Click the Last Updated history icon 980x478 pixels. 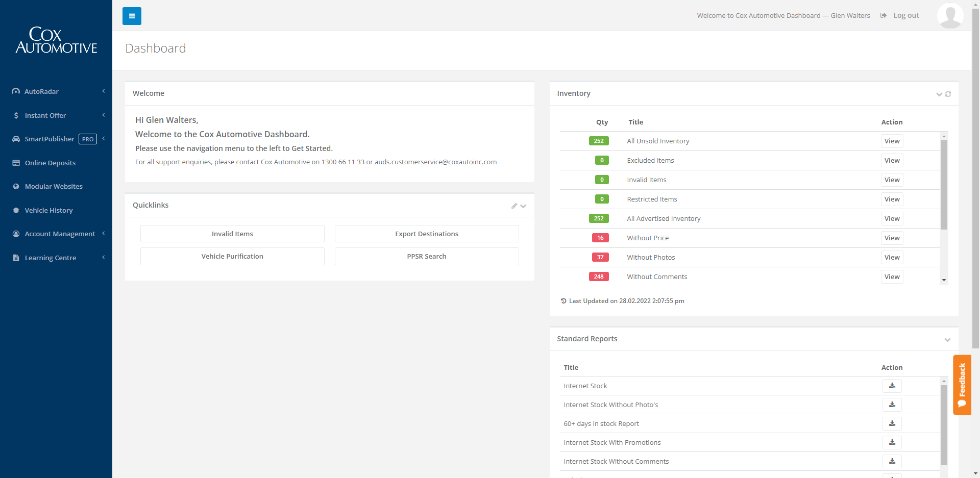[x=563, y=301]
